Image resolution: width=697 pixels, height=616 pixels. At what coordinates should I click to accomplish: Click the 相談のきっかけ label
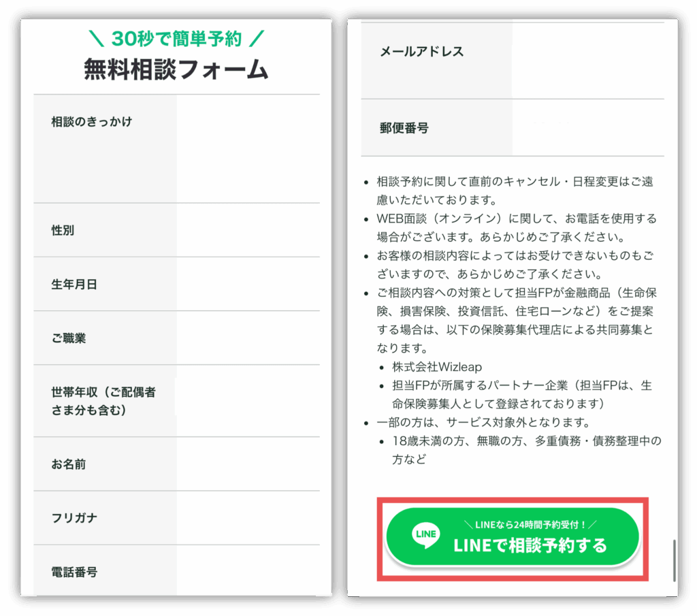[92, 121]
